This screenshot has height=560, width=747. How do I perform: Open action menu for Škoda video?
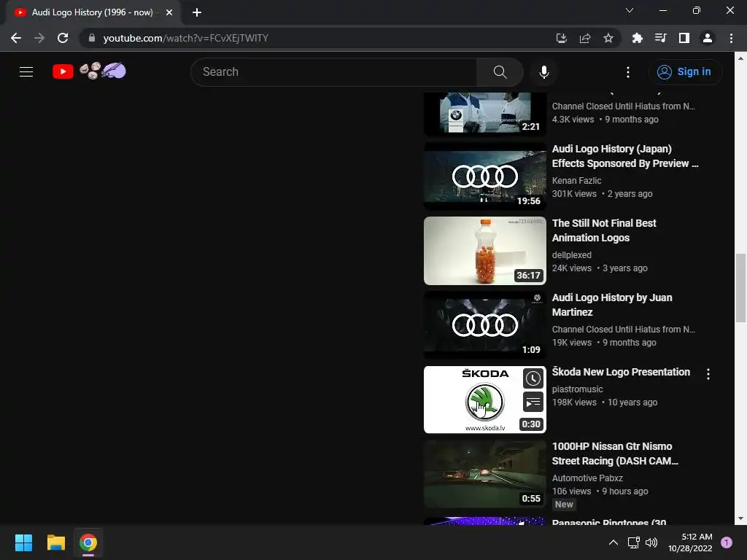(x=708, y=374)
